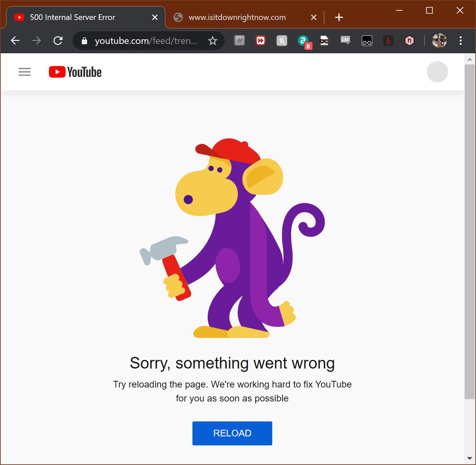View site info via the padlock icon
Image resolution: width=476 pixels, height=465 pixels.
pyautogui.click(x=84, y=41)
